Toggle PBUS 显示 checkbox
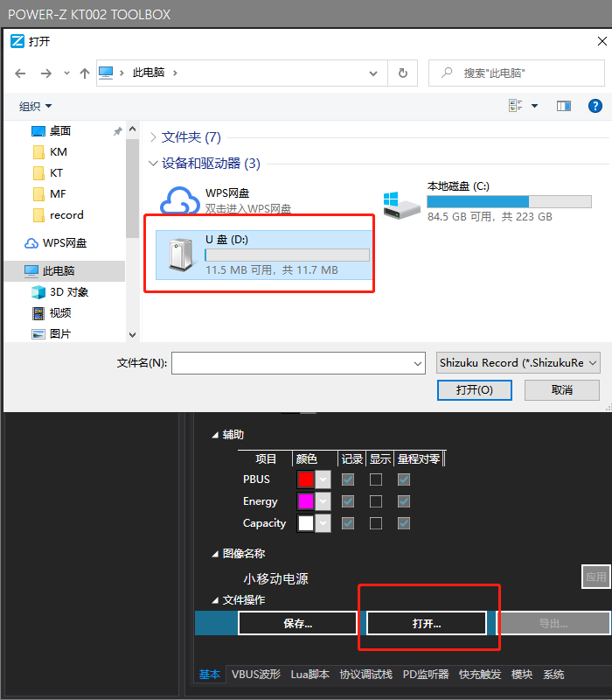612x700 pixels. 376,479
